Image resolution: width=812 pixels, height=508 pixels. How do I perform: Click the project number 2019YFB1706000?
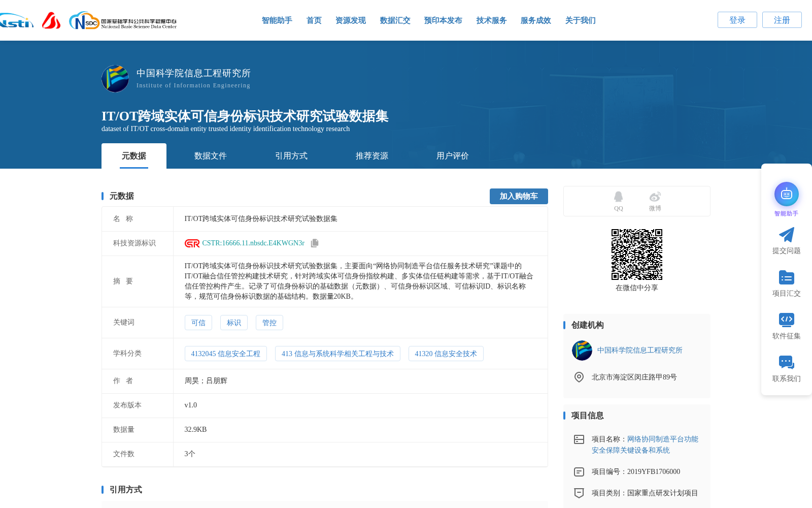tap(654, 472)
